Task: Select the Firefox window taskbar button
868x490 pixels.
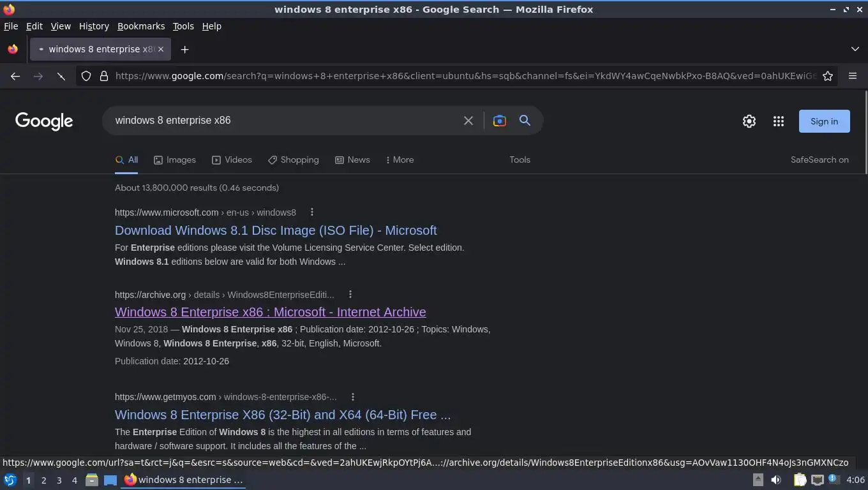Action: [184, 480]
